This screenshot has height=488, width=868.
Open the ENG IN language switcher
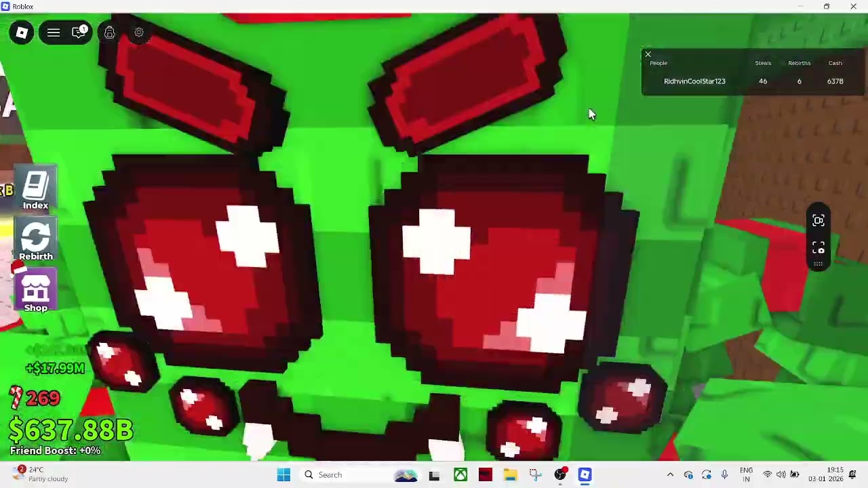click(x=746, y=474)
